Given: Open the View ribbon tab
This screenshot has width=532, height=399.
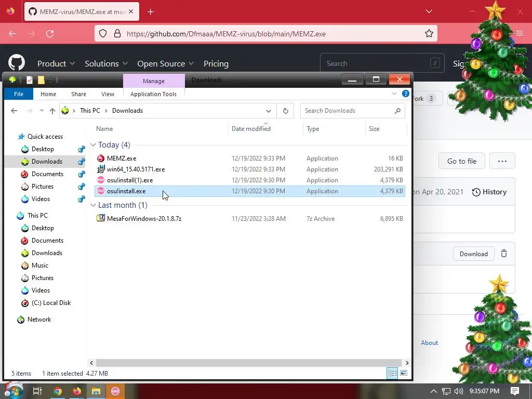Looking at the screenshot, I should point(108,94).
